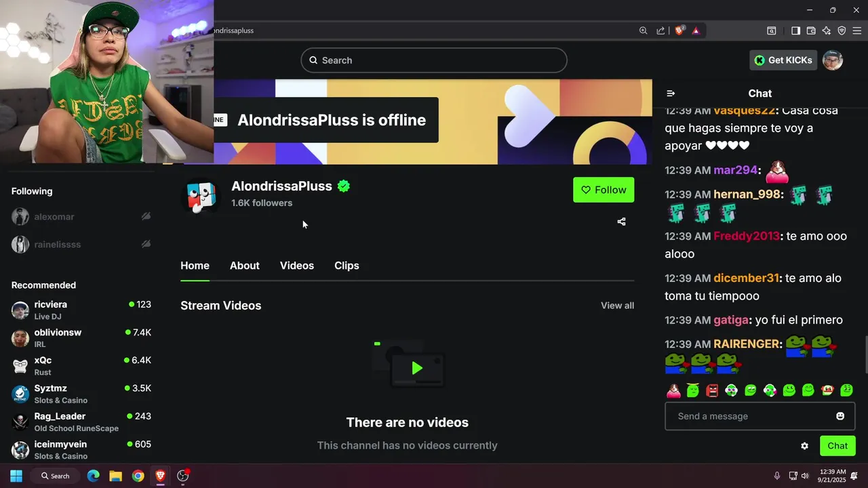The image size is (868, 488).
Task: Open File Explorer from the taskbar
Action: pyautogui.click(x=115, y=476)
